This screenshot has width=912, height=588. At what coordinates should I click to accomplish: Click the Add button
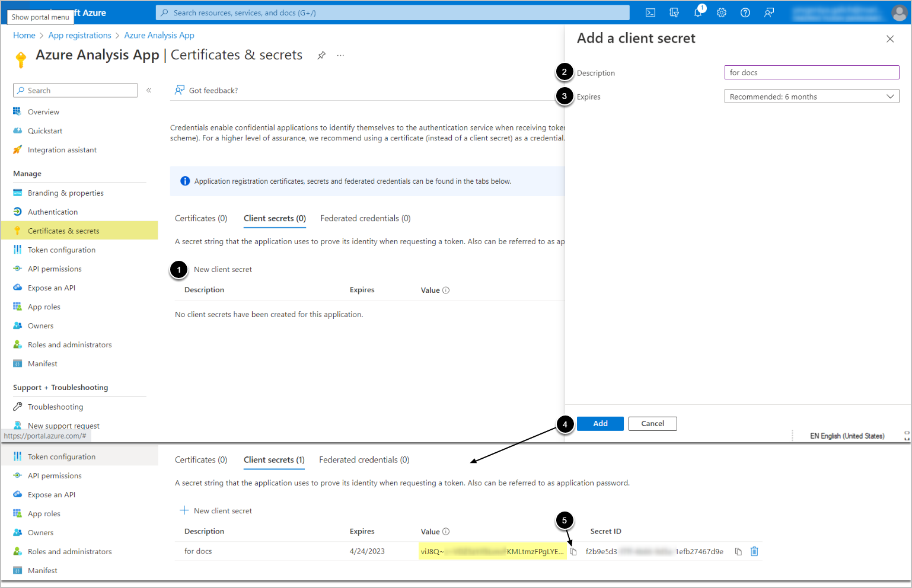pos(600,424)
